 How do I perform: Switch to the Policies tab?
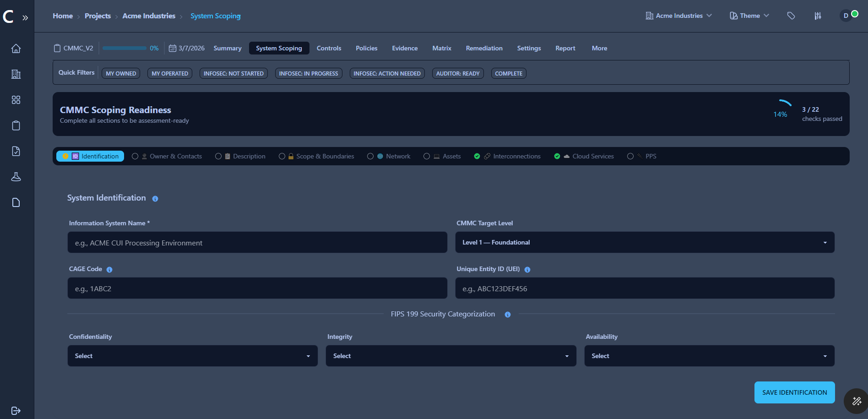coord(367,48)
